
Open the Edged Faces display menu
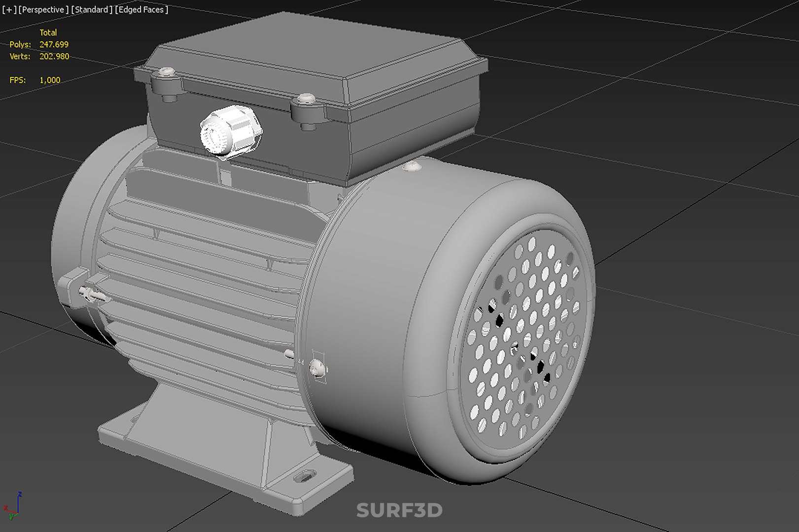(x=141, y=9)
